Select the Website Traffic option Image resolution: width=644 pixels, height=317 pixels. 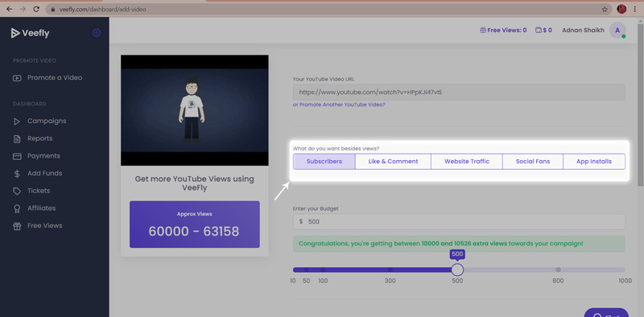pyautogui.click(x=467, y=162)
